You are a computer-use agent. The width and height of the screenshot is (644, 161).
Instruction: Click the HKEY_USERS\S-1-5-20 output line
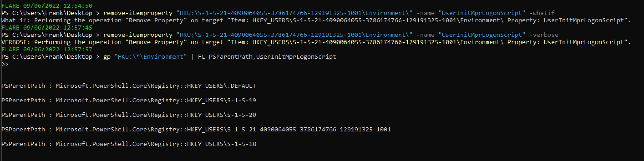tap(129, 115)
